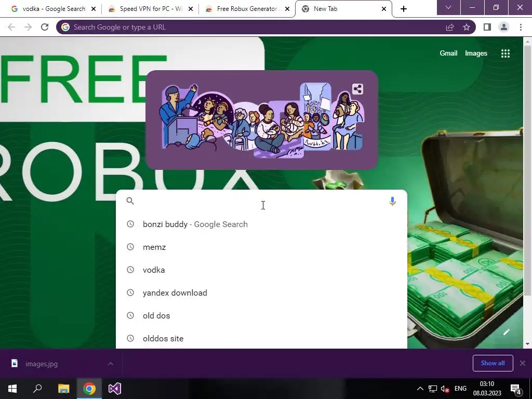Start voice search with the microphone
Viewport: 532px width, 399px height.
click(x=392, y=201)
